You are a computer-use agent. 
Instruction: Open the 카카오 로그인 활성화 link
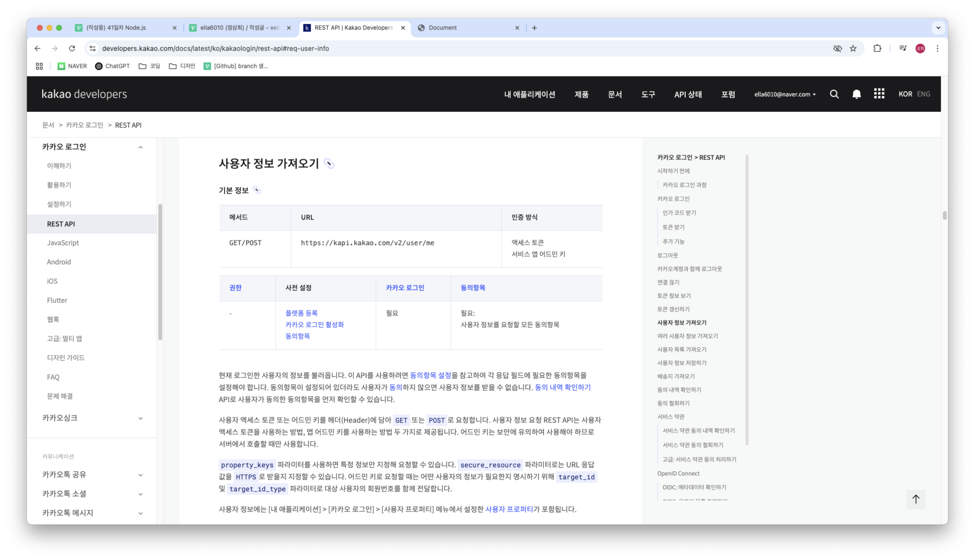[x=315, y=325]
